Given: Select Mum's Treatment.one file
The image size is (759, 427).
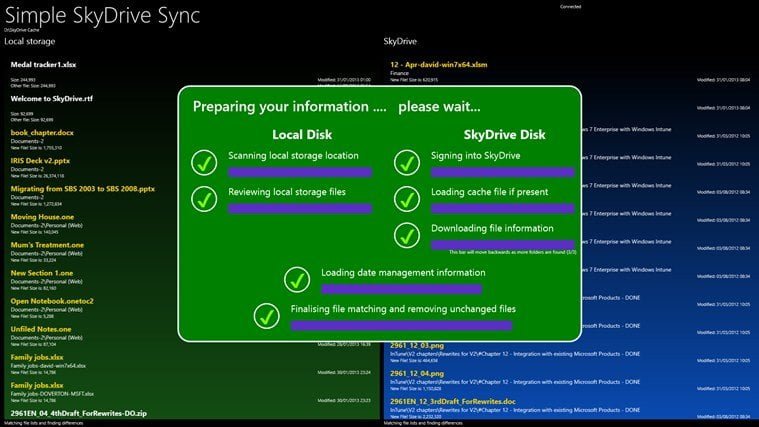Looking at the screenshot, I should click(47, 244).
